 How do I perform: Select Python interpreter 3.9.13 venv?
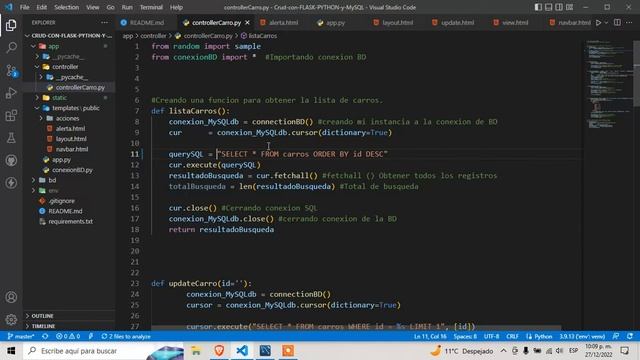click(582, 336)
